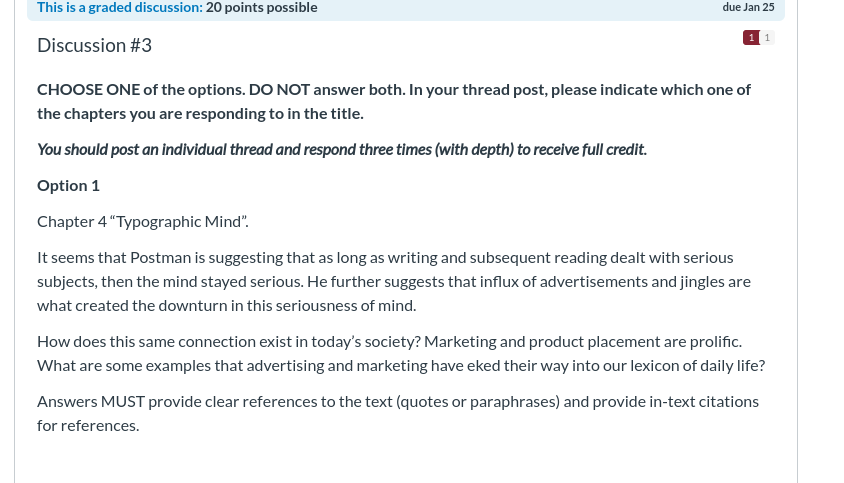
Task: Click the 'Discussion #3' title
Action: pyautogui.click(x=94, y=45)
